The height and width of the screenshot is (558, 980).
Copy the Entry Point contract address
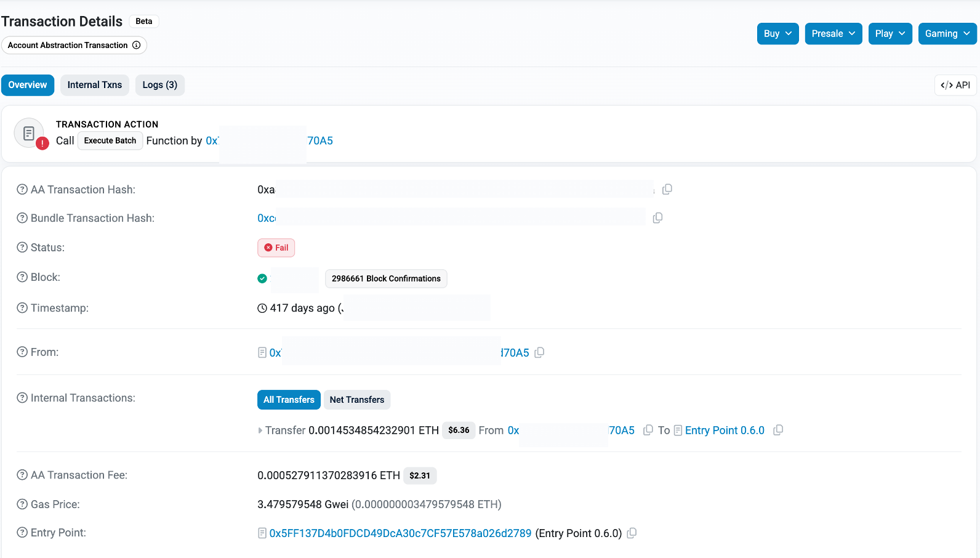[632, 533]
